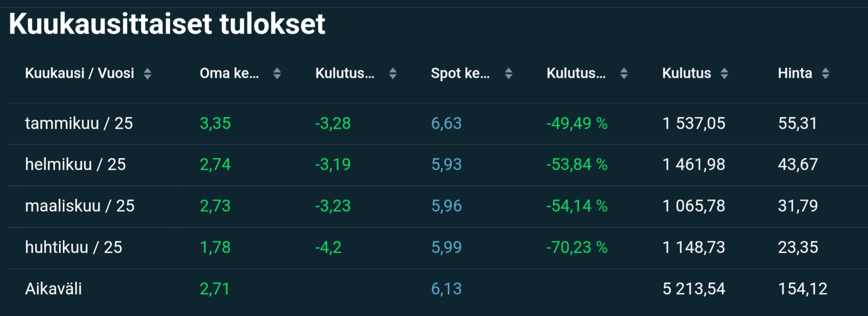
Task: Select the huhtikuu / 25 row label
Action: 73,247
